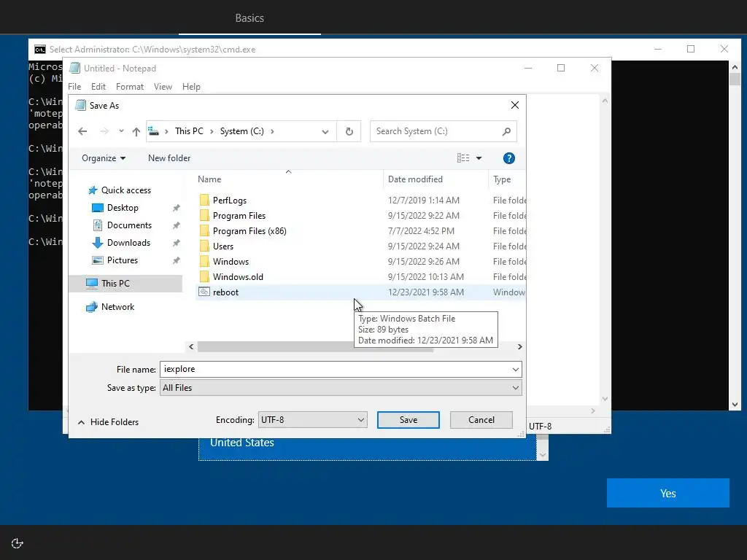
Task: Click the pin icon next to Documents
Action: [177, 225]
